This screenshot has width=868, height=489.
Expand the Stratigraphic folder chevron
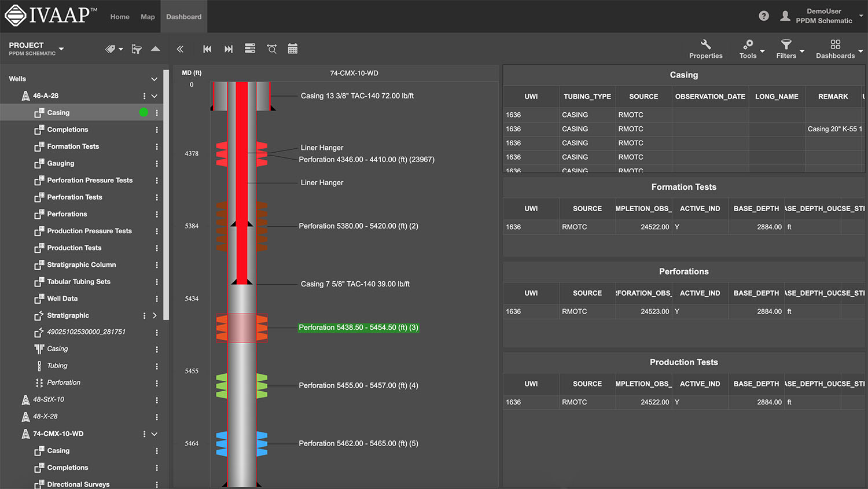155,315
